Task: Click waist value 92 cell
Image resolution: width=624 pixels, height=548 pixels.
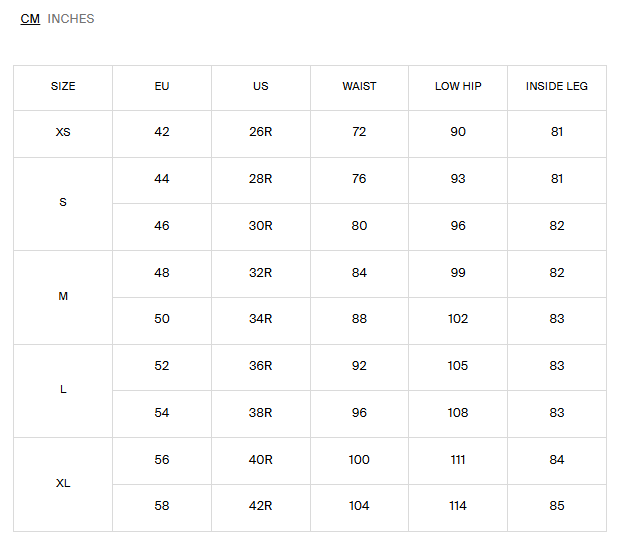Action: click(x=359, y=366)
